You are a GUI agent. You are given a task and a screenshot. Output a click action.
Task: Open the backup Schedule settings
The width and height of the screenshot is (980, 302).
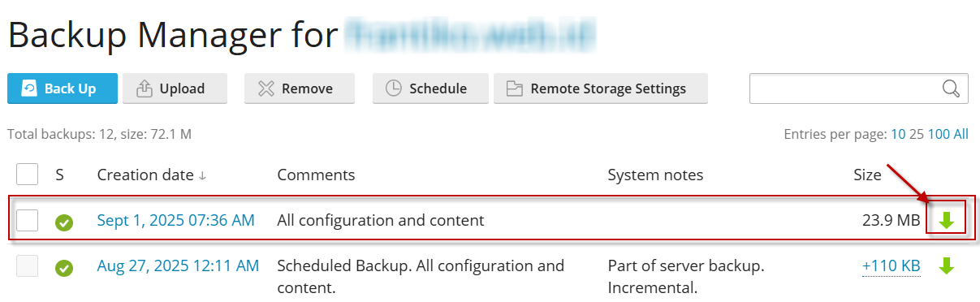click(430, 88)
